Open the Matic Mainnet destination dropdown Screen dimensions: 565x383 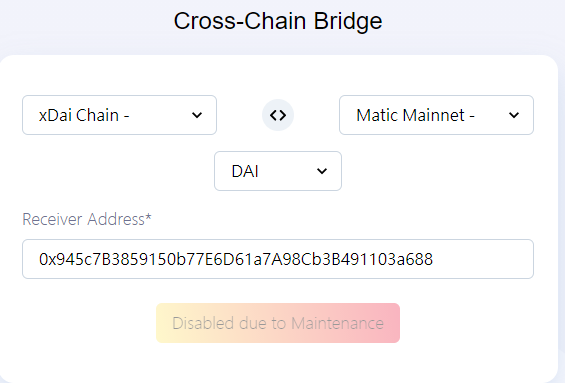[436, 115]
